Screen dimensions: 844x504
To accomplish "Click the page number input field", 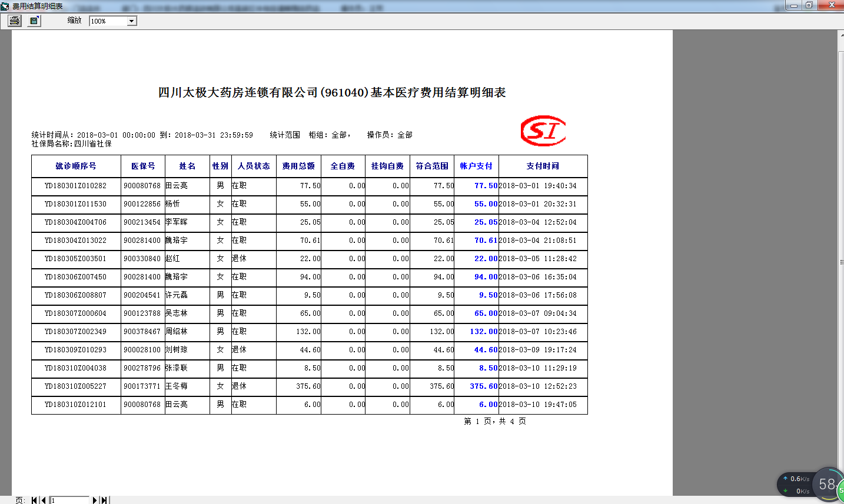I will [x=69, y=500].
